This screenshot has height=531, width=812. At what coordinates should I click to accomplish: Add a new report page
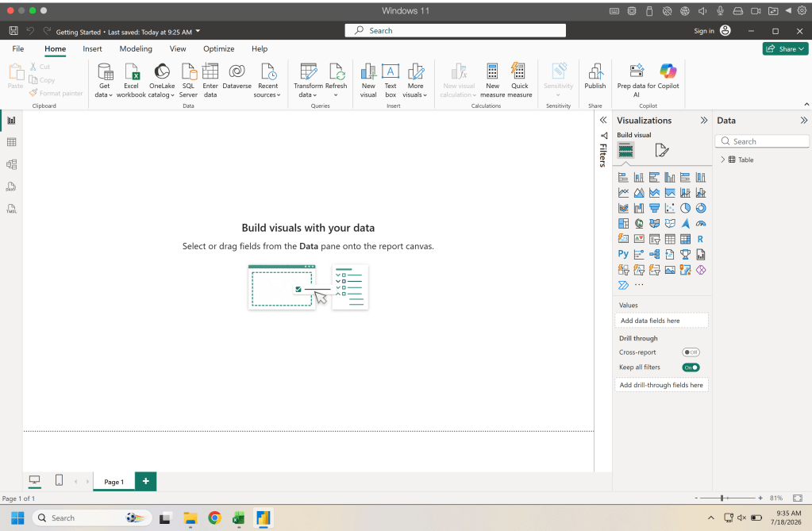click(x=145, y=481)
